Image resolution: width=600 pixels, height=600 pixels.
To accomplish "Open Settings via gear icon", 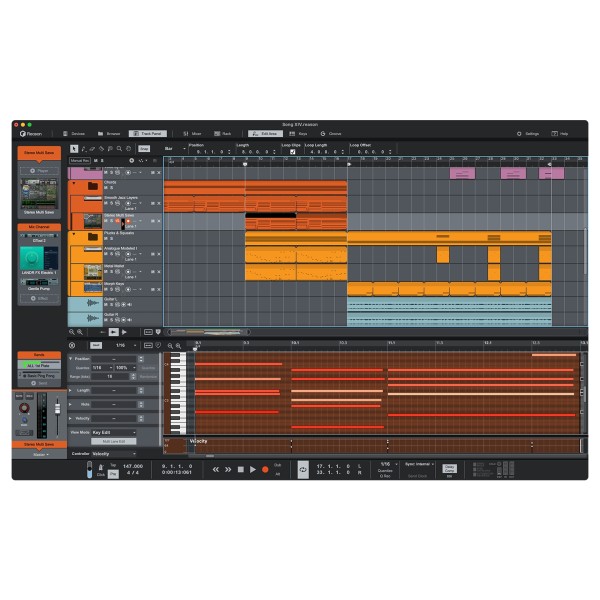I will (x=519, y=134).
